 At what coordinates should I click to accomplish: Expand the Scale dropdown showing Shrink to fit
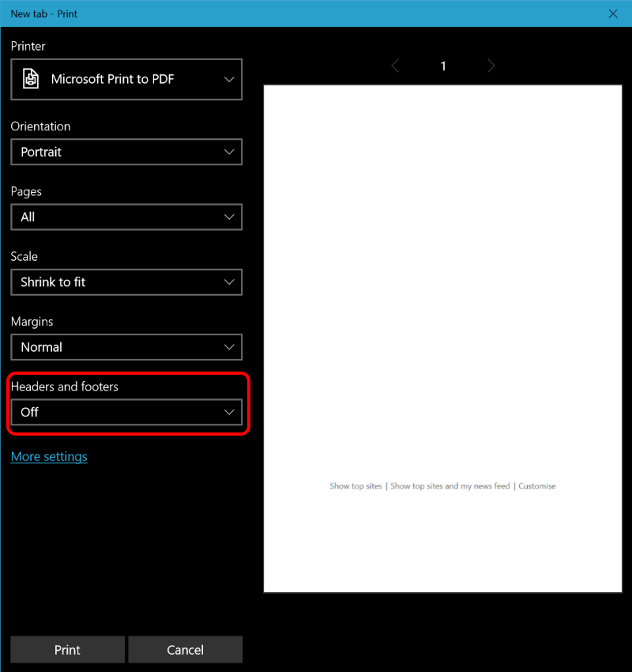pyautogui.click(x=126, y=281)
